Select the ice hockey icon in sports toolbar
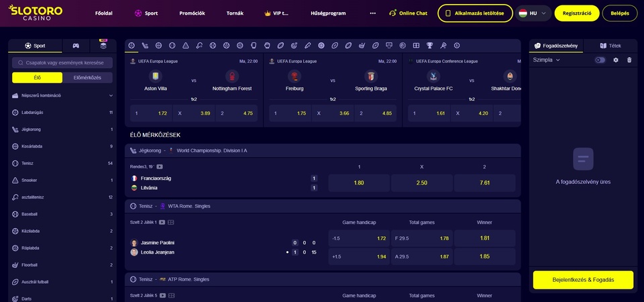644x302 pixels. tap(145, 46)
